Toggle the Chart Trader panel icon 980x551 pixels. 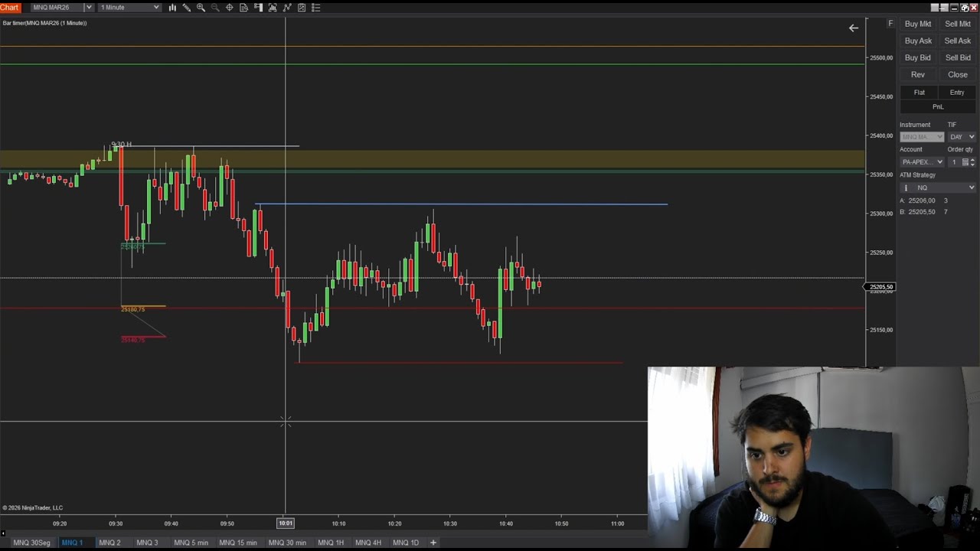(258, 7)
